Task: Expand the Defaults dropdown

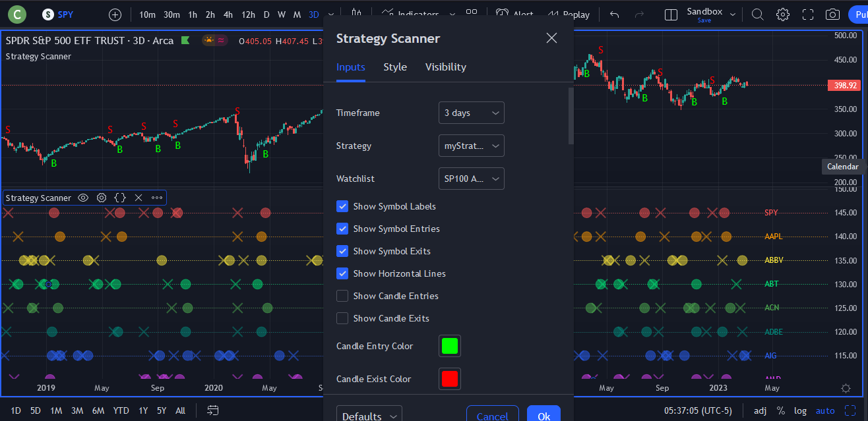Action: (368, 415)
